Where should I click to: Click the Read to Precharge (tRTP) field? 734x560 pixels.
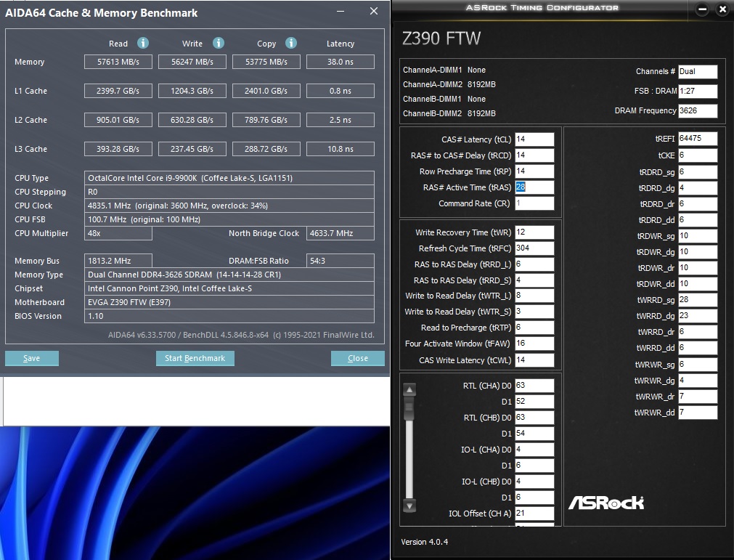[534, 328]
